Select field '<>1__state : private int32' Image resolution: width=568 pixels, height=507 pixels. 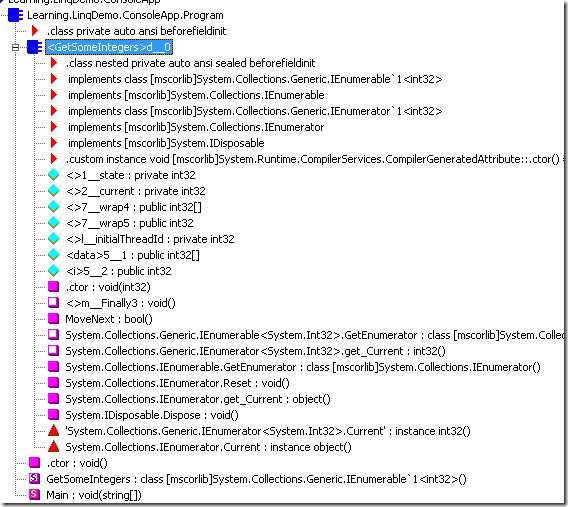131,175
